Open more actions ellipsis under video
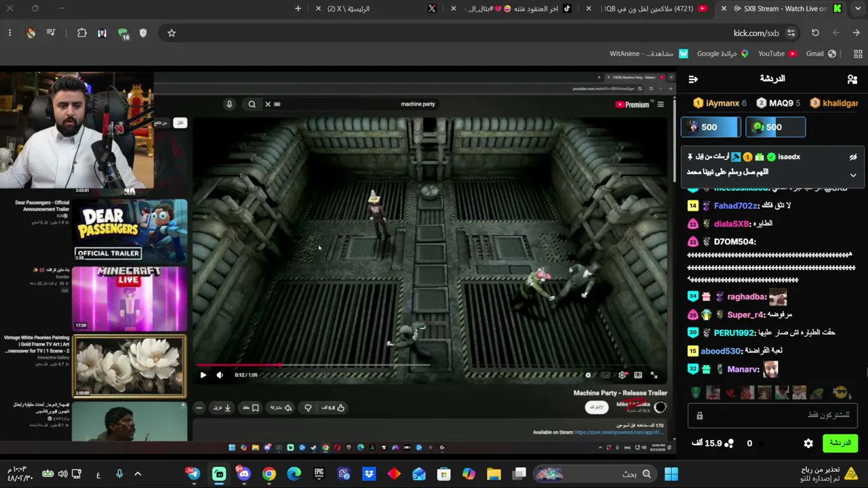Viewport: 868px width, 488px height. pos(199,408)
